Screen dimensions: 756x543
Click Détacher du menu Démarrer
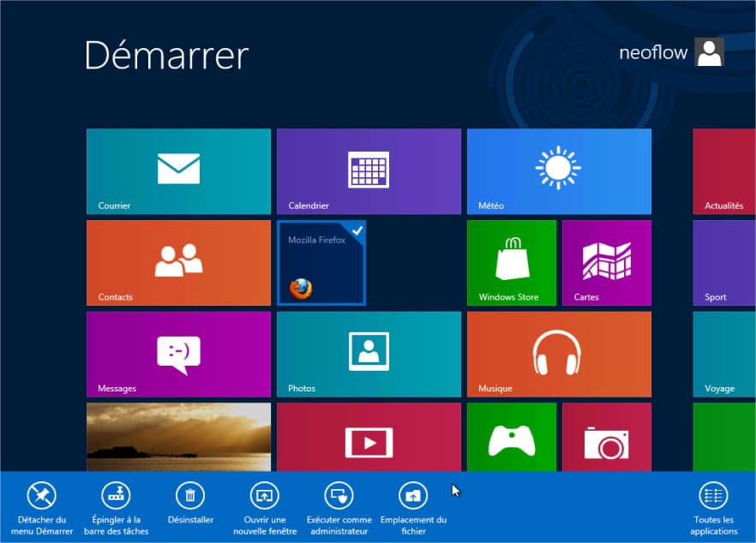[x=42, y=508]
